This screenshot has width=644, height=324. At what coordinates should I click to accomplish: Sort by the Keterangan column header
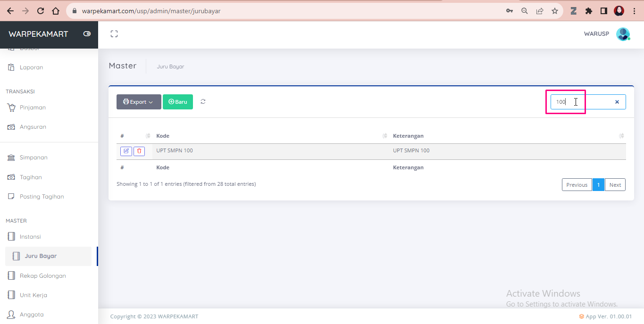[508, 136]
